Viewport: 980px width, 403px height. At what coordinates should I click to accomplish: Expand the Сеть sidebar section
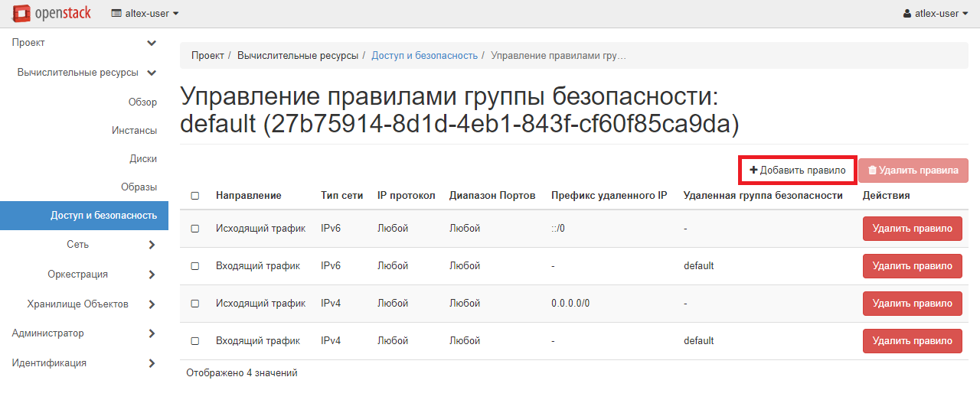(152, 245)
